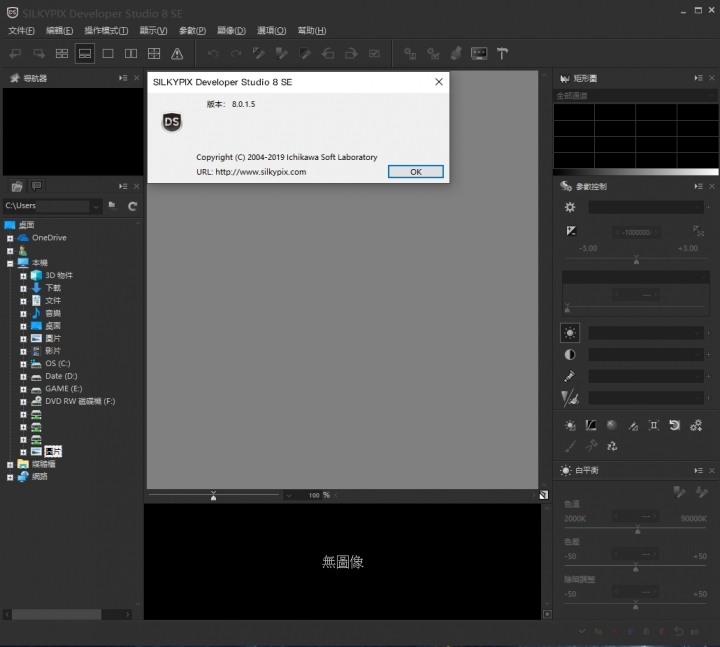Select the 影片 folder in tree

click(x=53, y=351)
